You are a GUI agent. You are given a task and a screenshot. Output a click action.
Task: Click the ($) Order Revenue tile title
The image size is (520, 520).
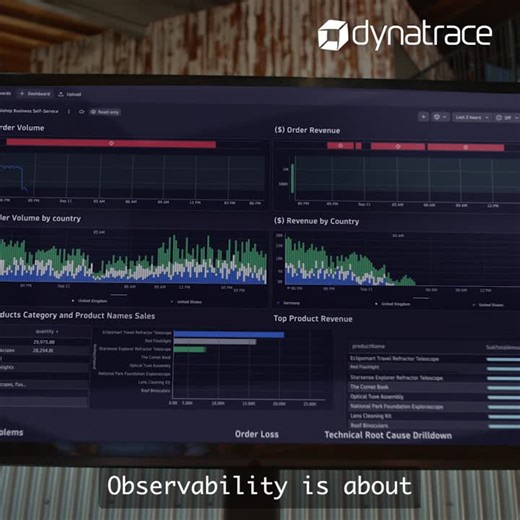tap(307, 130)
